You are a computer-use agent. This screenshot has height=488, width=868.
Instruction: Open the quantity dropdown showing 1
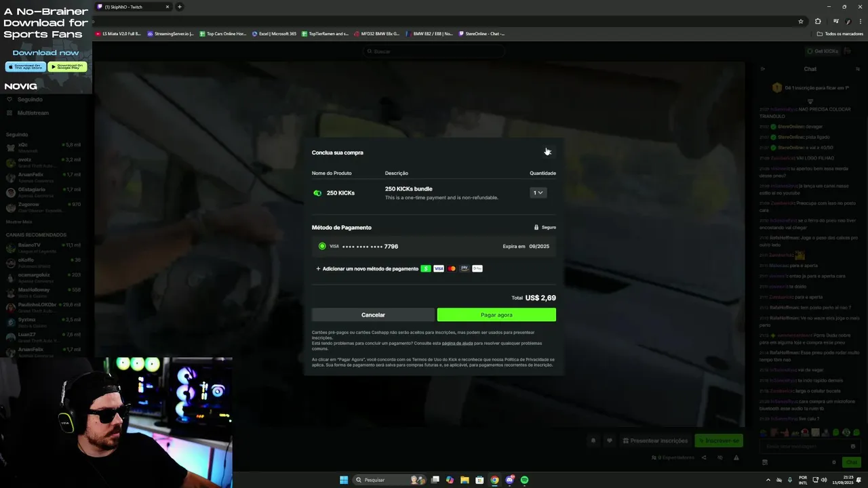[x=538, y=192]
